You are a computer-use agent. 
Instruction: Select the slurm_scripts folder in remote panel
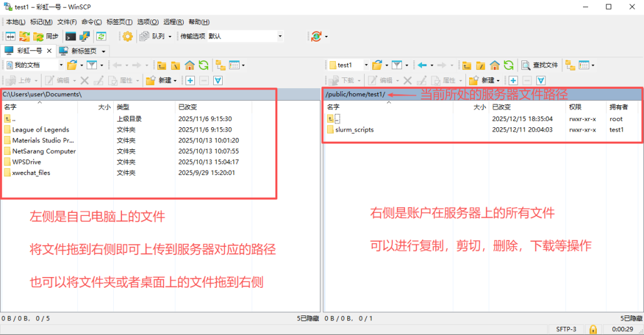tap(355, 130)
